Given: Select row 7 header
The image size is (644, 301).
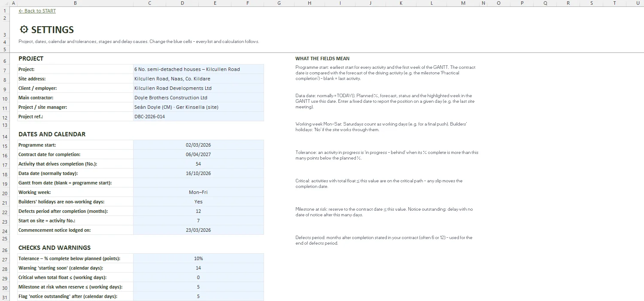Looking at the screenshot, I should click(4, 70).
